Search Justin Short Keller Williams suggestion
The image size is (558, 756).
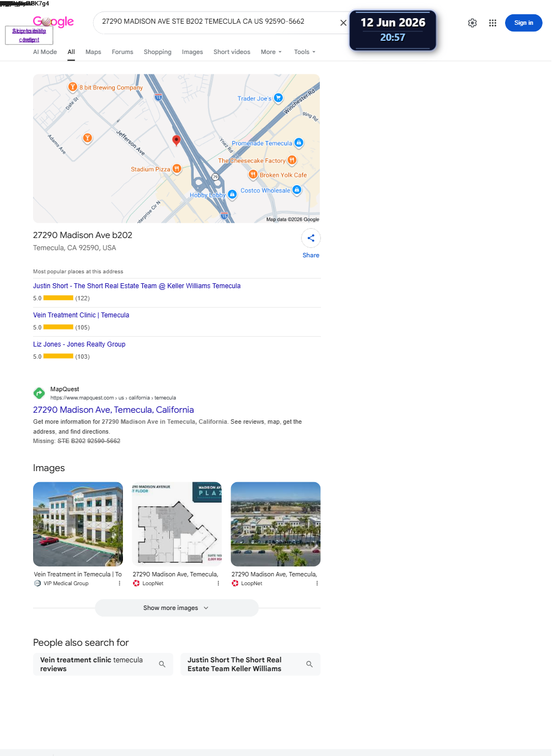click(250, 665)
